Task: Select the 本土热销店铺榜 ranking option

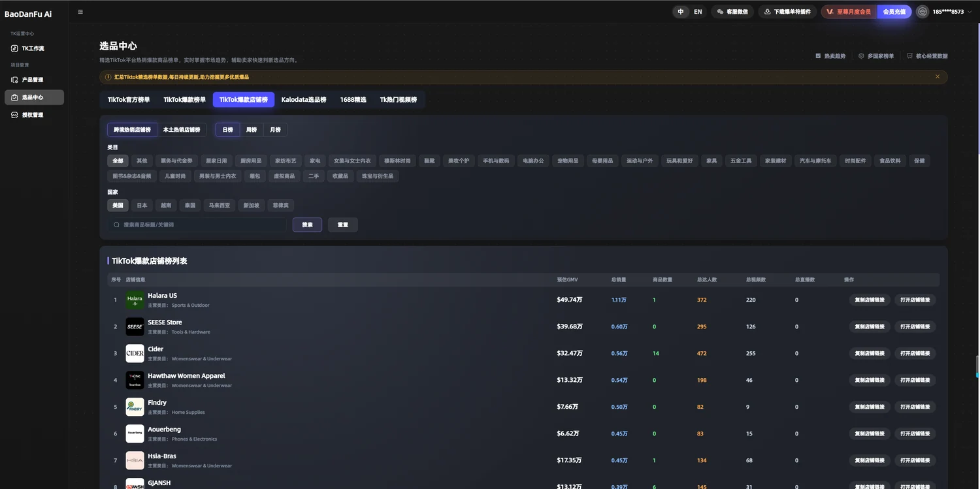Action: [182, 130]
